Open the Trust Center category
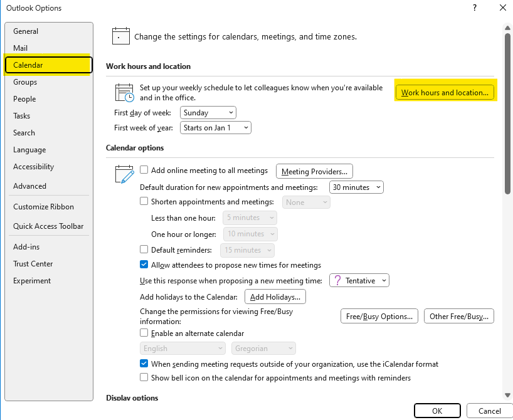513x420 pixels. (48, 264)
